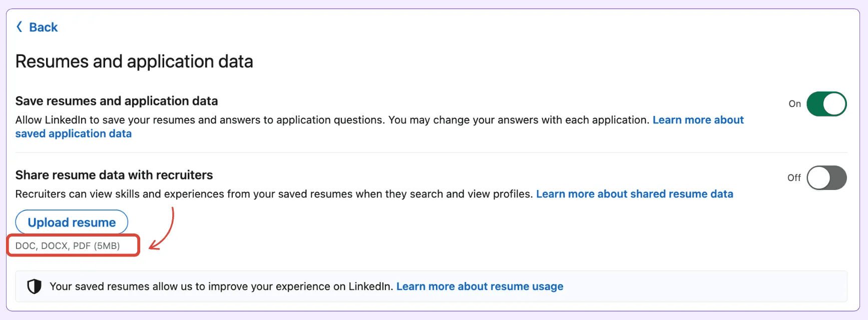This screenshot has width=868, height=320.
Task: Click the Allow LinkedIn to save description text
Action: (x=332, y=120)
